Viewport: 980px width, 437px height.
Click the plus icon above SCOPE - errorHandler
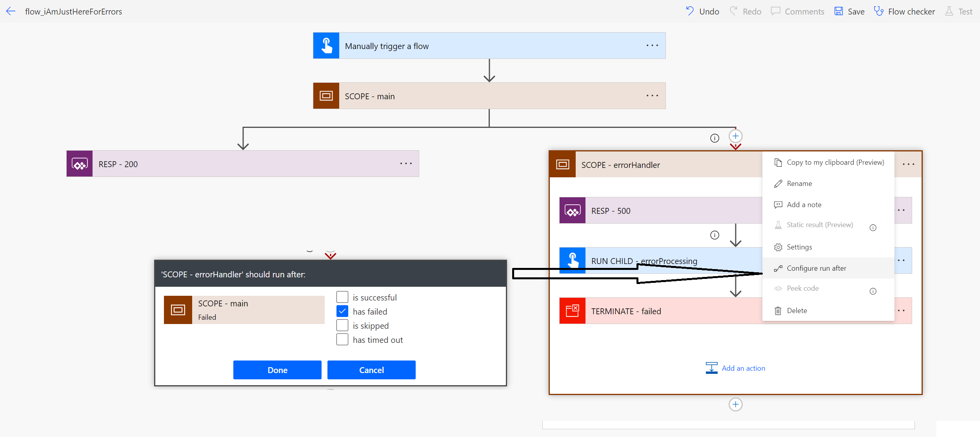click(735, 136)
